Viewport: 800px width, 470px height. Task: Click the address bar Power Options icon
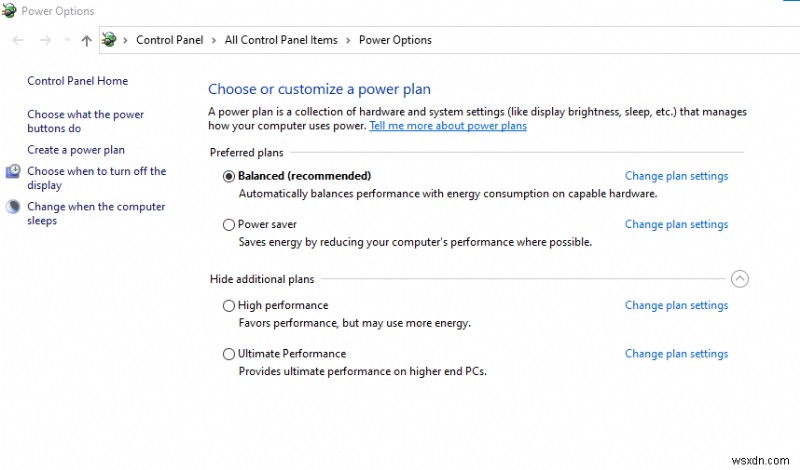[109, 40]
